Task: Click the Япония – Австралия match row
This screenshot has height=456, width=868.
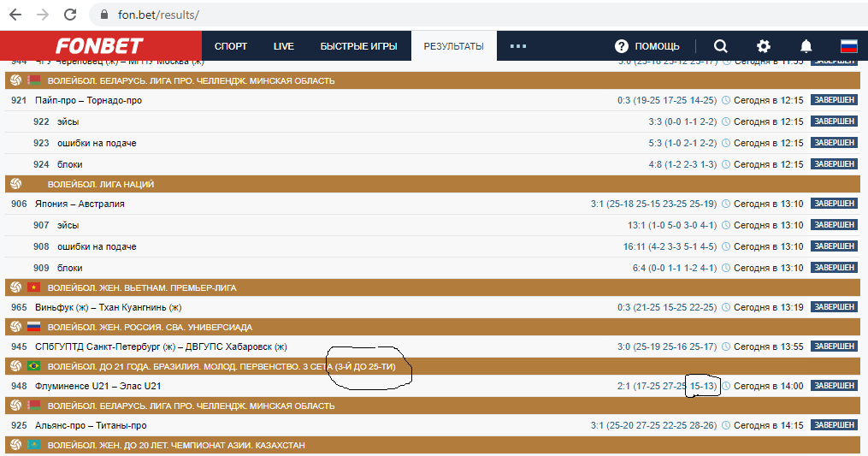Action: pyautogui.click(x=80, y=204)
